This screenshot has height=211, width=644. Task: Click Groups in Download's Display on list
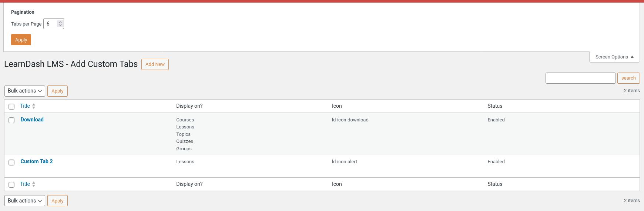pos(184,149)
